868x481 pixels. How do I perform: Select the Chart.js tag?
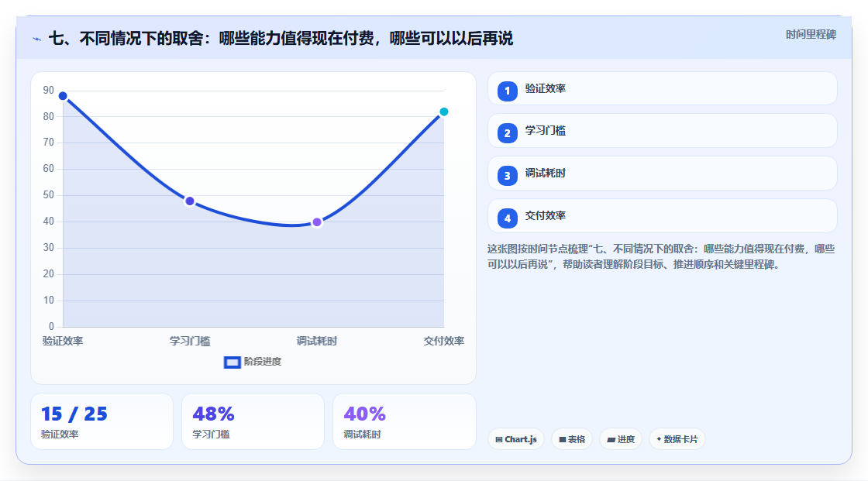(x=516, y=439)
